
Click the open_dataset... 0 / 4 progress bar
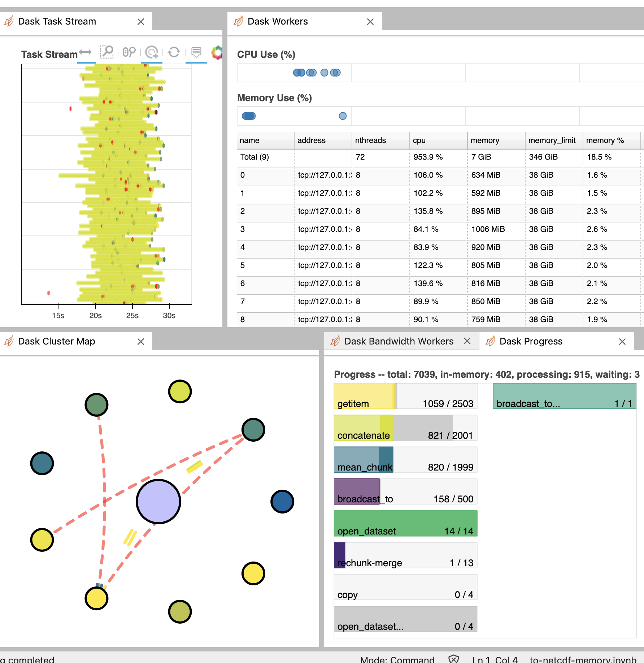tap(405, 619)
